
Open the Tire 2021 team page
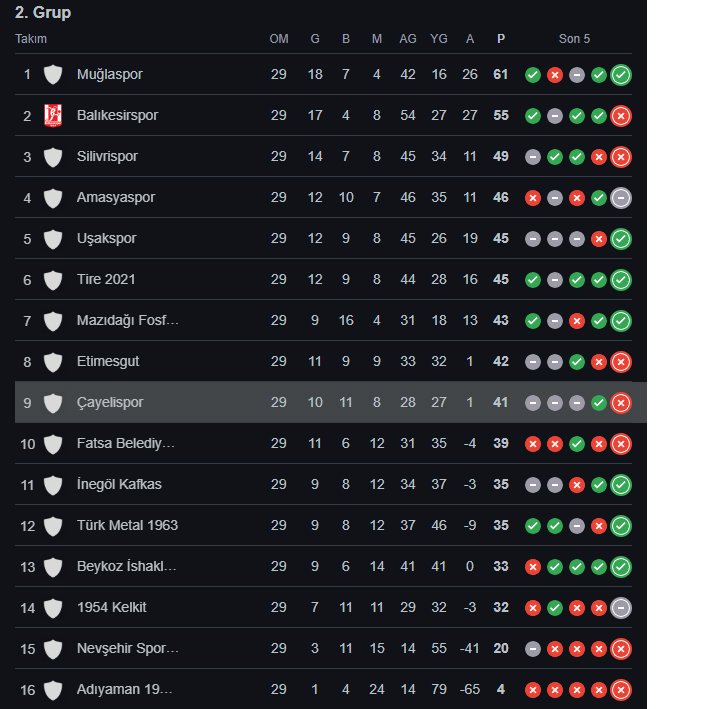coord(105,279)
